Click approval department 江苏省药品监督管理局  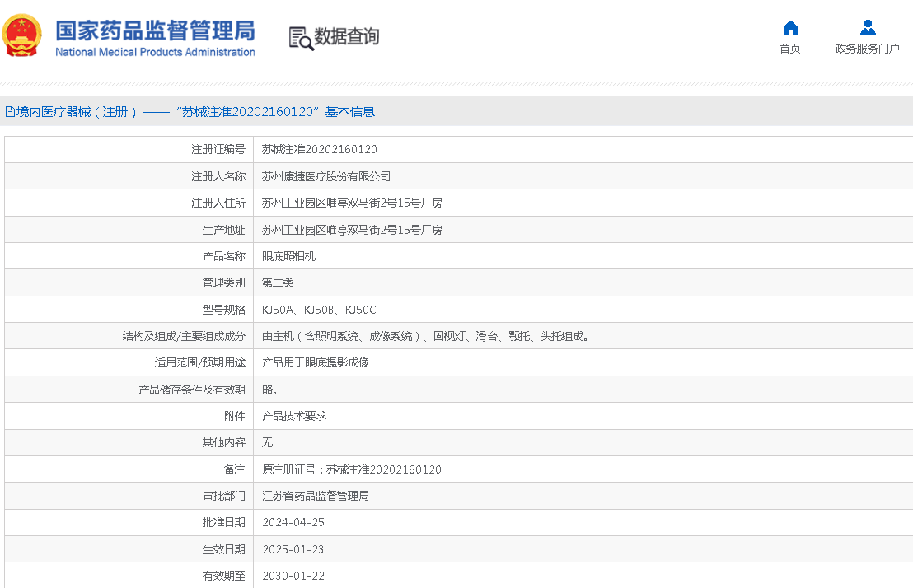coord(315,496)
